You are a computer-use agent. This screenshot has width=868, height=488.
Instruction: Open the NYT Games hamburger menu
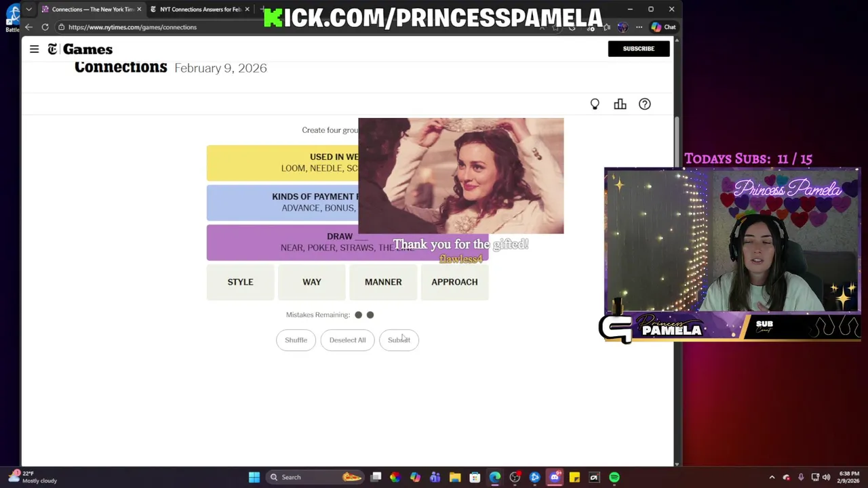34,49
